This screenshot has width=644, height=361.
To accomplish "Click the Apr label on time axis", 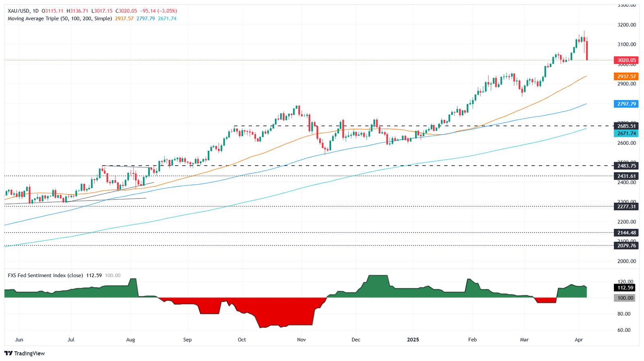I will coord(579,340).
